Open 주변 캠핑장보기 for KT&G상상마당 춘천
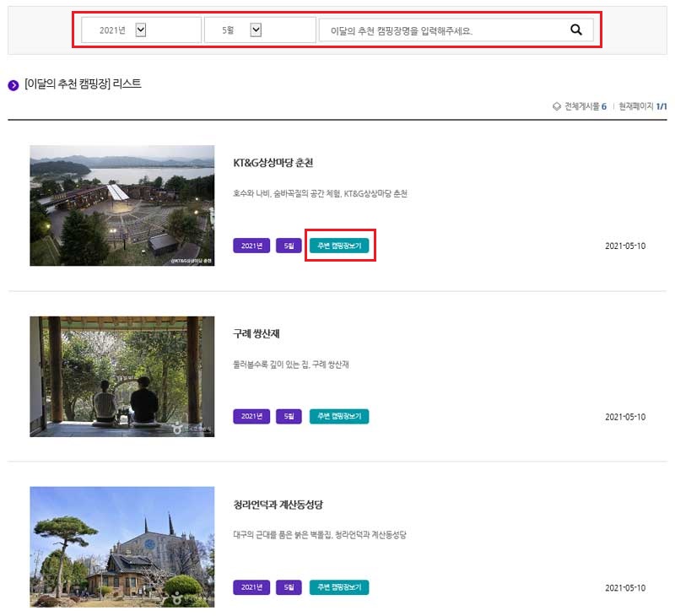 coord(340,246)
